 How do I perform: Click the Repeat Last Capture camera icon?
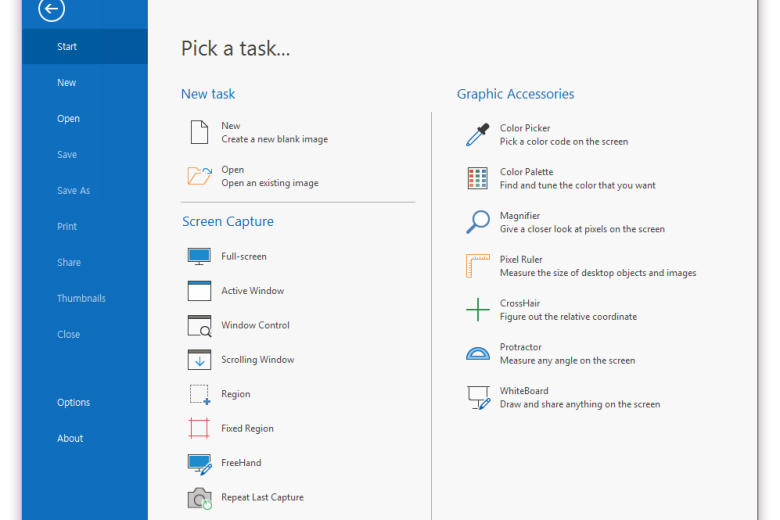[x=199, y=498]
